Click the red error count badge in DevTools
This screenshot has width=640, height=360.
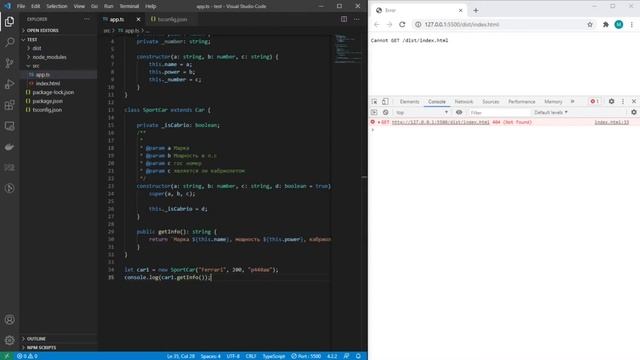pyautogui.click(x=594, y=101)
